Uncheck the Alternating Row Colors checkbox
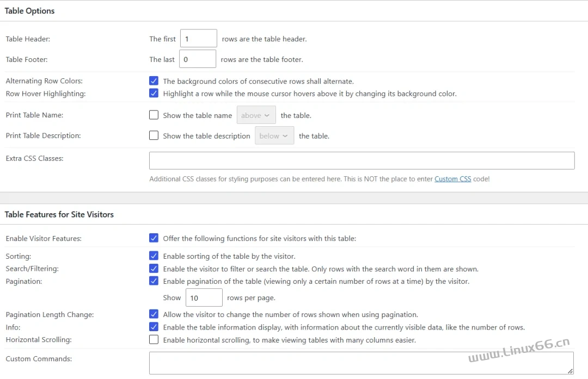Screen dimensions: 588x379 (x=154, y=81)
